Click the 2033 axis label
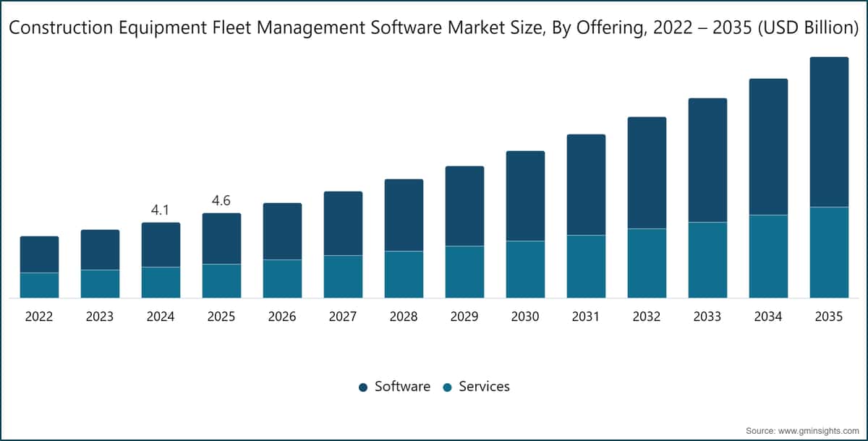This screenshot has width=868, height=441. click(707, 317)
